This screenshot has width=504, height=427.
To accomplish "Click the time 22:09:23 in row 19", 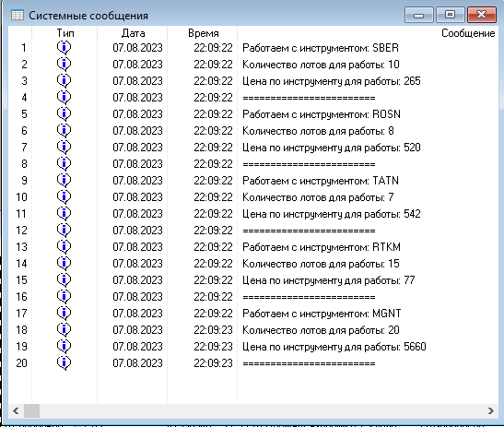I will click(213, 347).
